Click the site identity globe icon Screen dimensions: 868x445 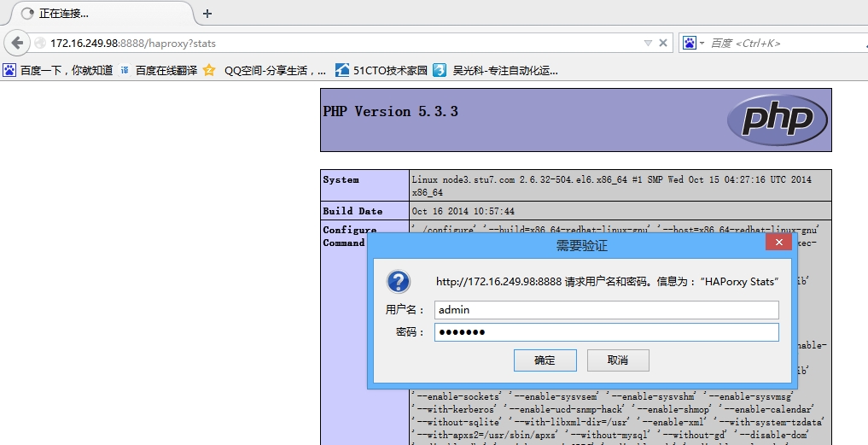pos(40,43)
